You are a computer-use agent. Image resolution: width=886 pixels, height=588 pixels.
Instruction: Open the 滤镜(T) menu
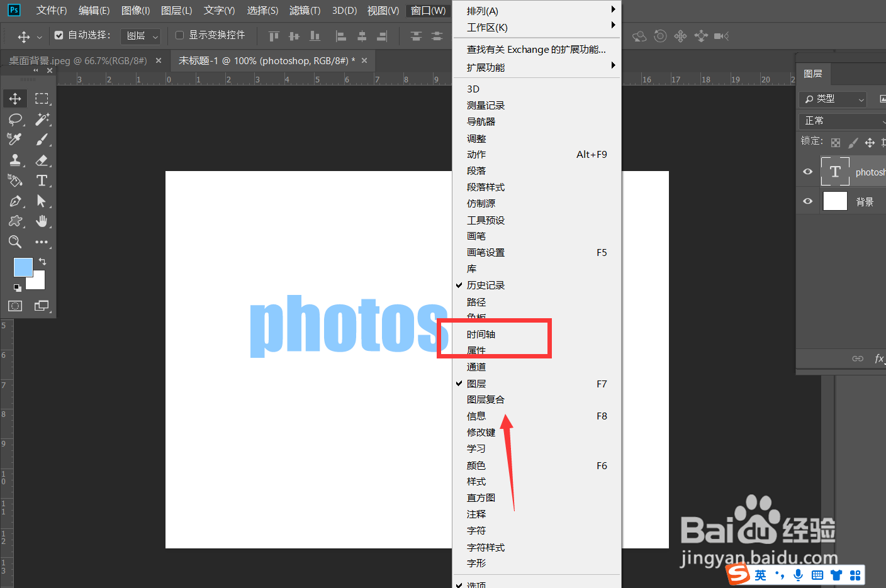(x=305, y=11)
